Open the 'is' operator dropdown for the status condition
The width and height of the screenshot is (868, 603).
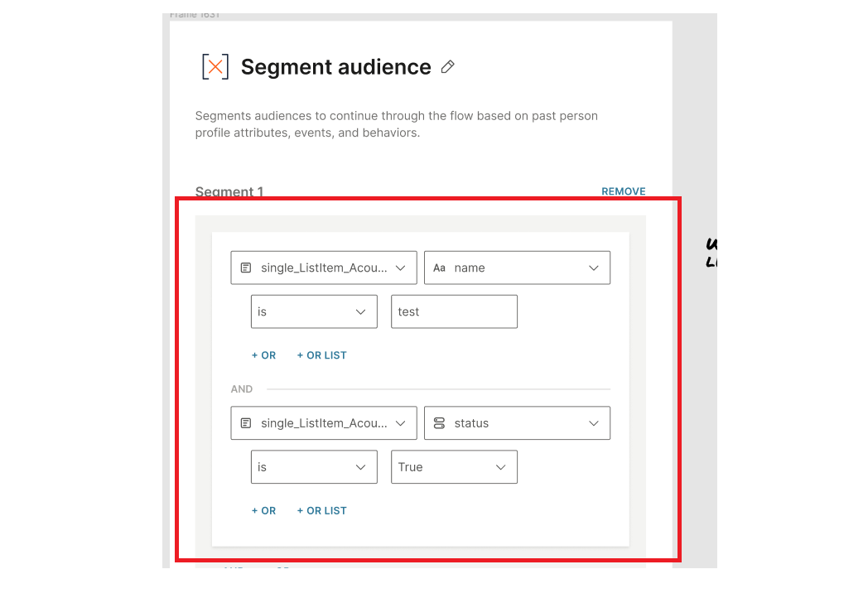click(x=314, y=467)
